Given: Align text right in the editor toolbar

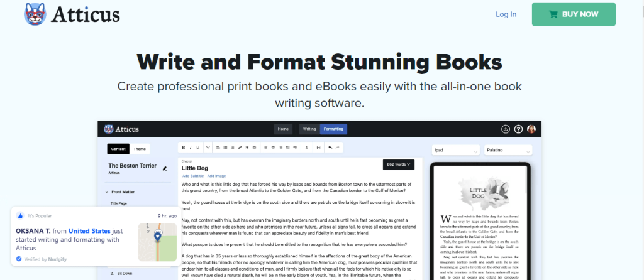Looking at the screenshot, I should 280,147.
